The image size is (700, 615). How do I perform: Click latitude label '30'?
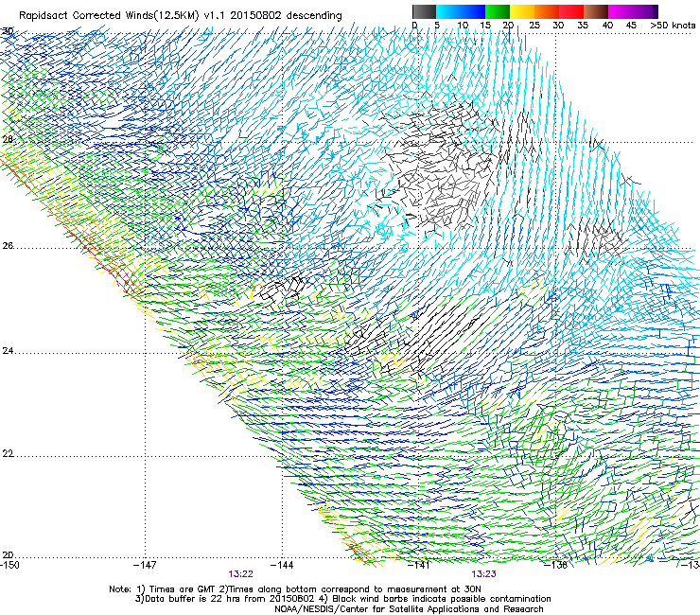(x=8, y=31)
